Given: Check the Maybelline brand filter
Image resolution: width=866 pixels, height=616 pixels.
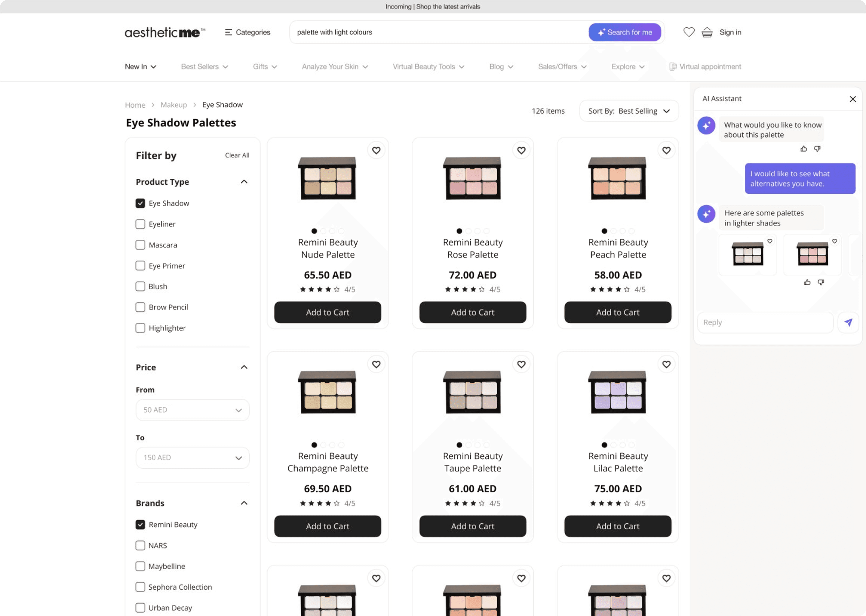Looking at the screenshot, I should [x=140, y=566].
